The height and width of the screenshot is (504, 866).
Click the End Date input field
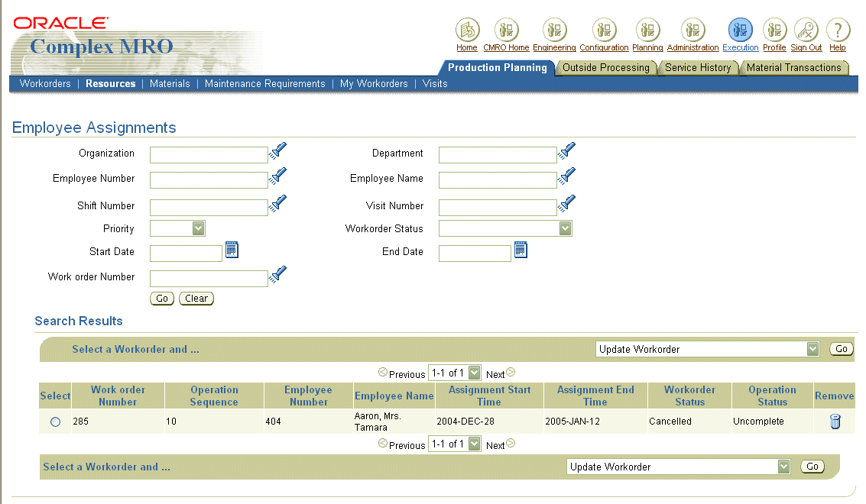[475, 254]
